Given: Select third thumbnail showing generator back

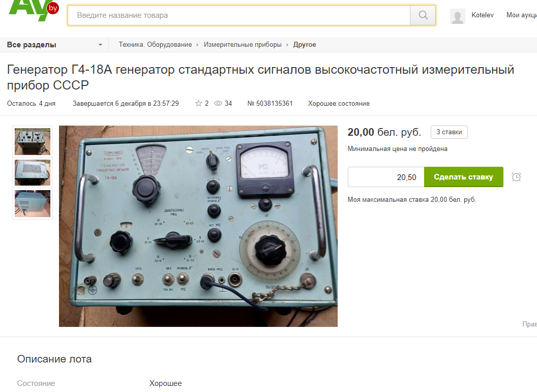Looking at the screenshot, I should click(x=33, y=203).
